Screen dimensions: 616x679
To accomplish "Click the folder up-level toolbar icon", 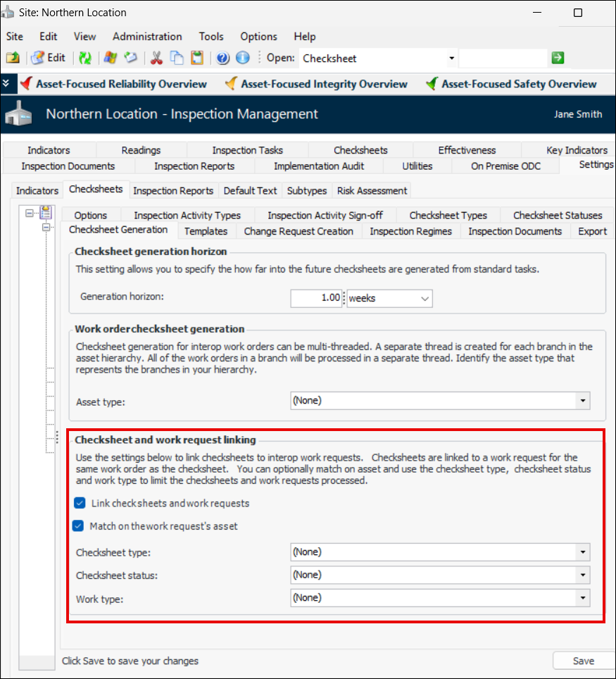I will pyautogui.click(x=13, y=58).
